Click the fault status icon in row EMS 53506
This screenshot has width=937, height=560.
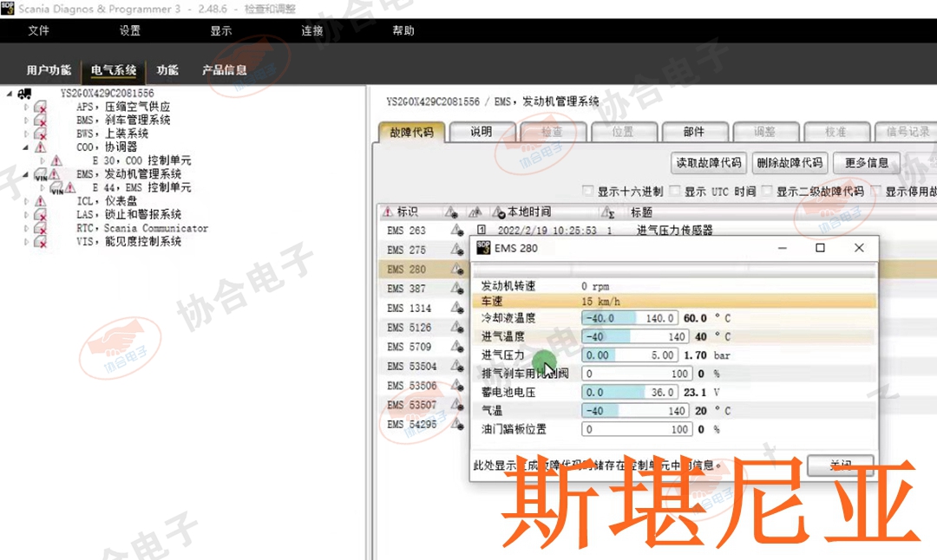pyautogui.click(x=457, y=386)
